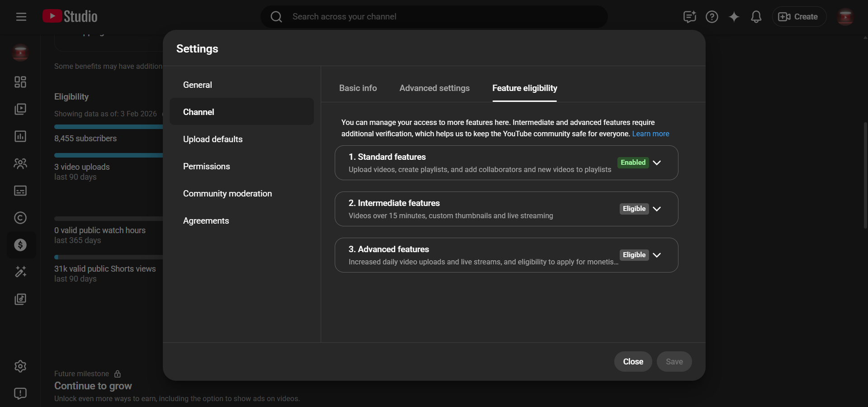The width and height of the screenshot is (868, 407).
Task: Expand the Advanced features section
Action: point(657,255)
